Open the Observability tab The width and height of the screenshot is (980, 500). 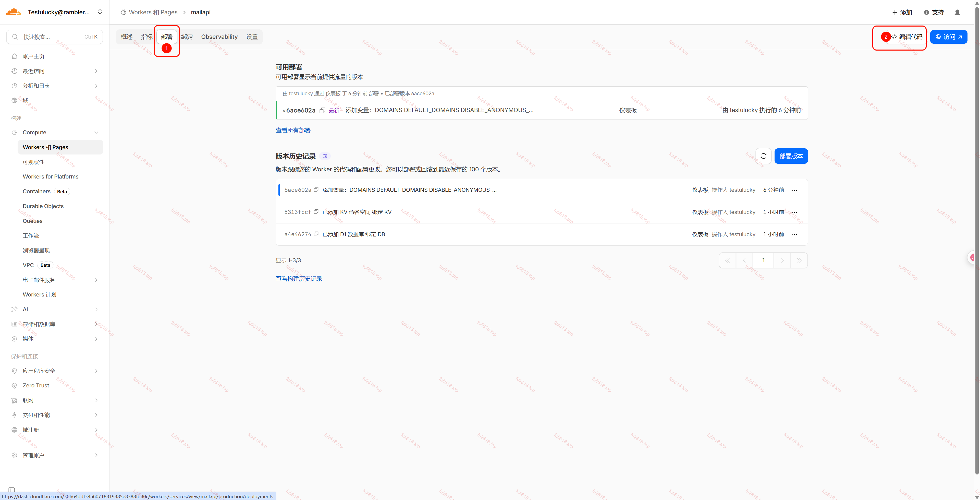(x=219, y=37)
